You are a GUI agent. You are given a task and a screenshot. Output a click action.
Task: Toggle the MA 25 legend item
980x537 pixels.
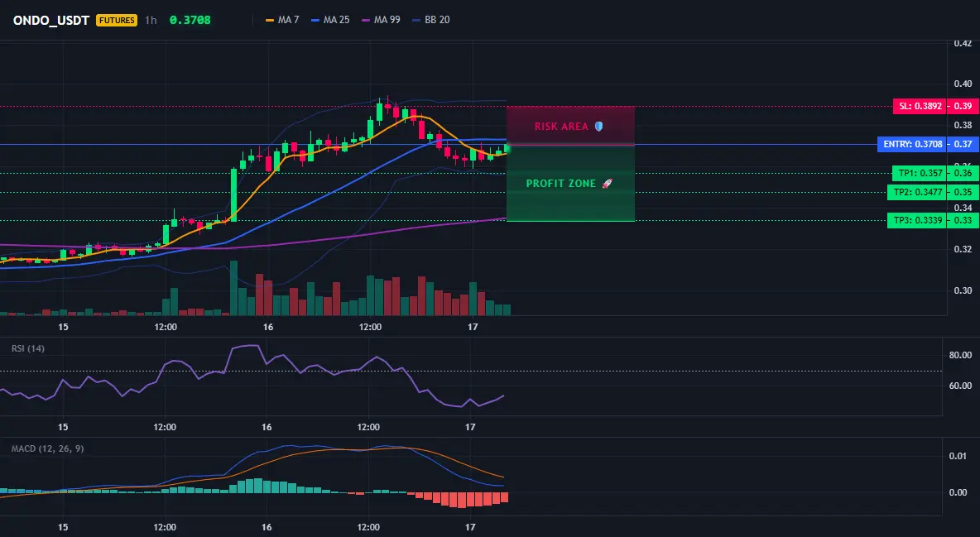pos(330,20)
